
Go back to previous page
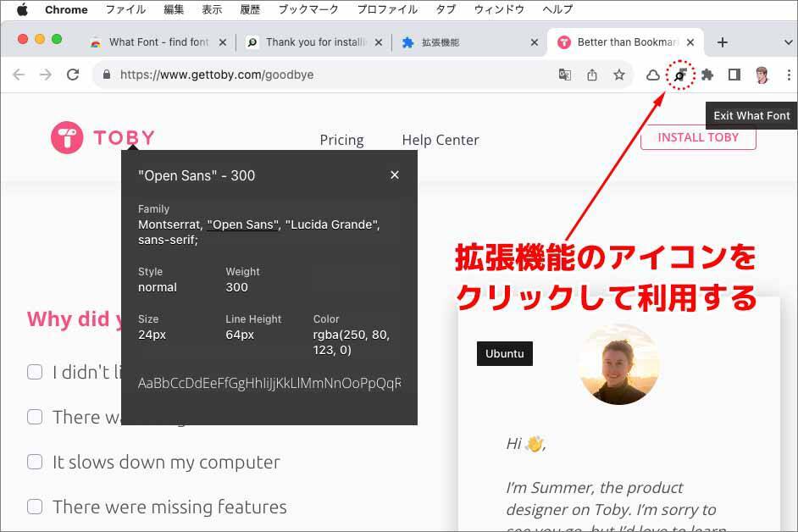[19, 75]
